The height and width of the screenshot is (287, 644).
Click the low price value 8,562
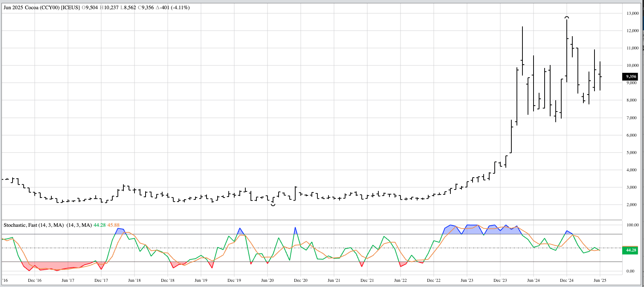click(130, 7)
